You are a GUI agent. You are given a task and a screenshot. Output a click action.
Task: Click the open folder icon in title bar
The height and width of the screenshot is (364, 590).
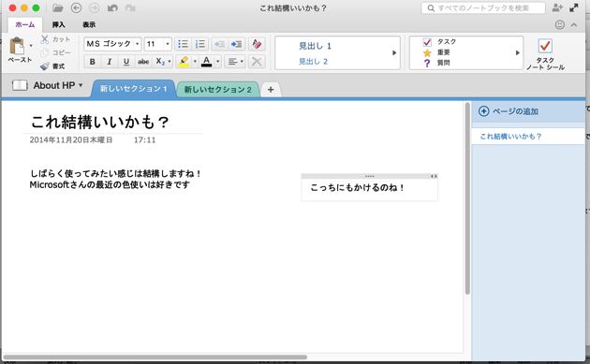coord(57,7)
